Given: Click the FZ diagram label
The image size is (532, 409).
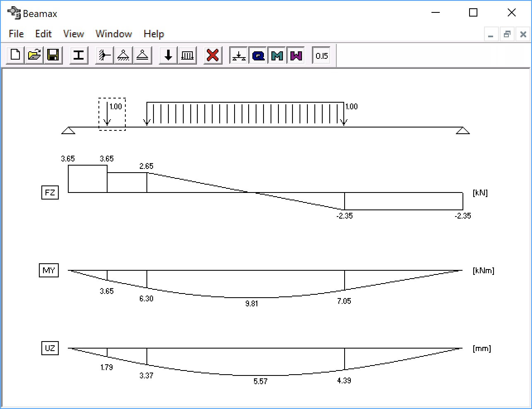Looking at the screenshot, I should (x=50, y=192).
